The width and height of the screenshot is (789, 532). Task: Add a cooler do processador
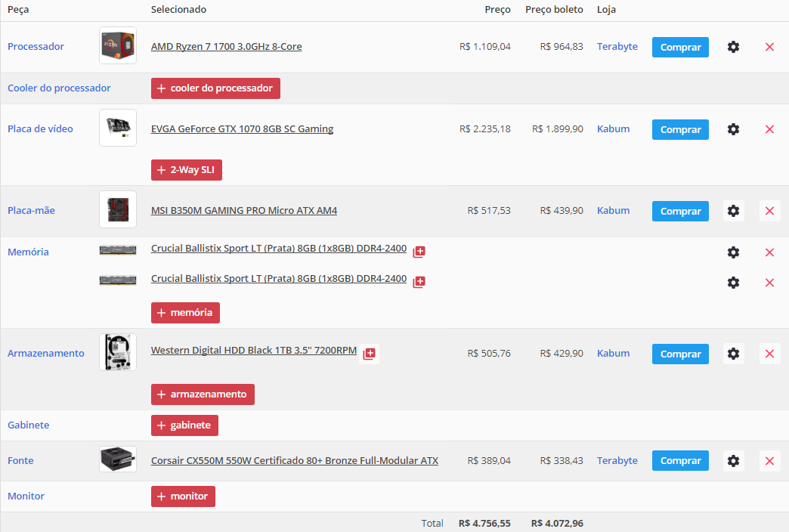point(215,88)
